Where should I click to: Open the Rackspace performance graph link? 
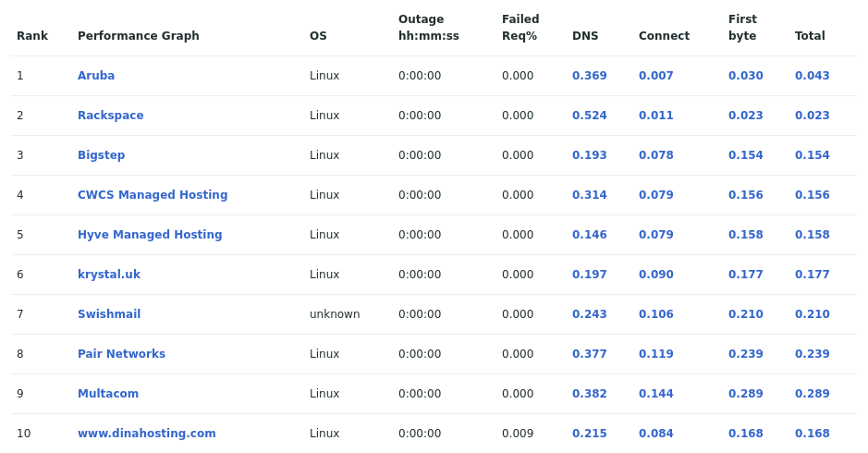click(110, 116)
